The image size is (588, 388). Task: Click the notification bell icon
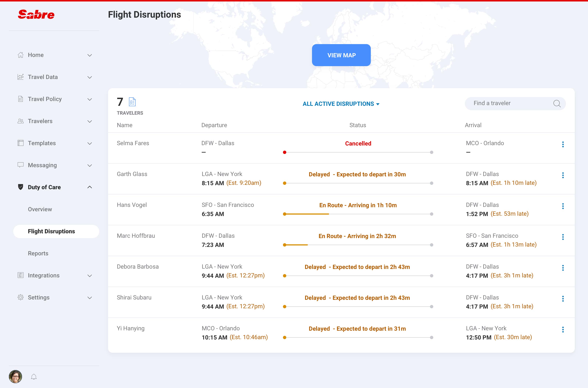tap(34, 377)
